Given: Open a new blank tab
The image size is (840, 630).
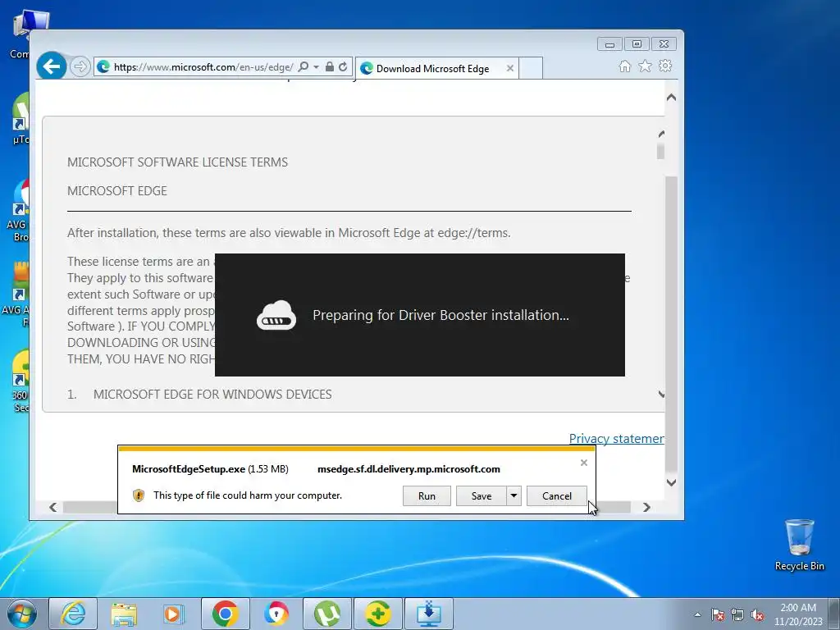Looking at the screenshot, I should coord(531,69).
